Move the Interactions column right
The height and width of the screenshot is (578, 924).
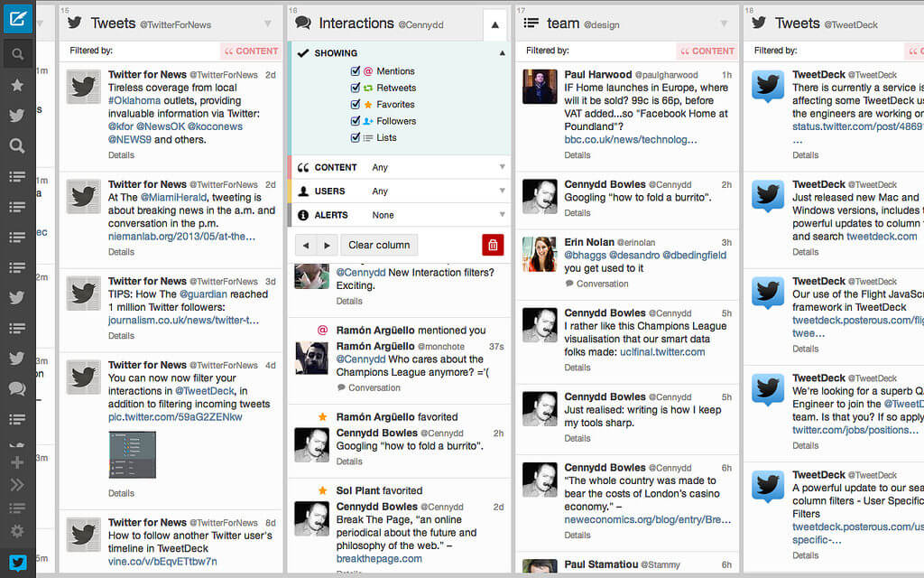pyautogui.click(x=327, y=245)
